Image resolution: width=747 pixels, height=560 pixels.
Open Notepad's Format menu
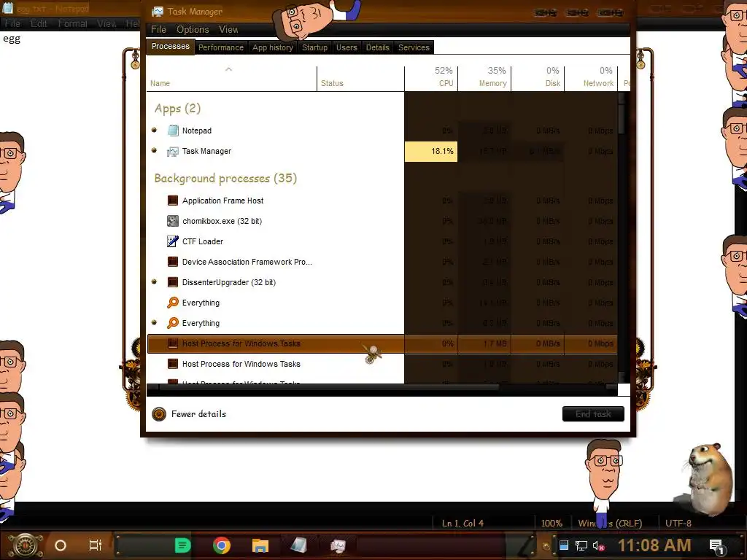(x=72, y=23)
